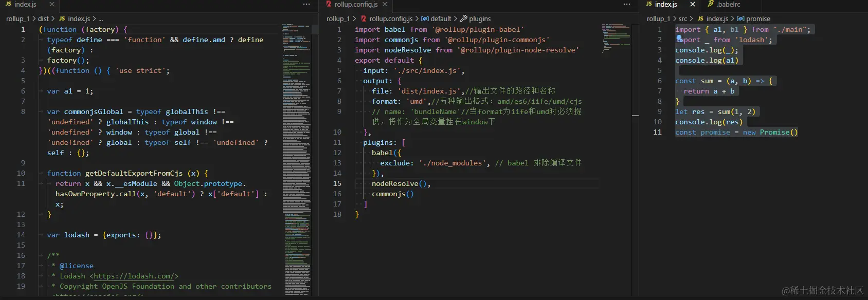Open default symbol breadcrumb
Image resolution: width=868 pixels, height=300 pixels.
point(441,18)
